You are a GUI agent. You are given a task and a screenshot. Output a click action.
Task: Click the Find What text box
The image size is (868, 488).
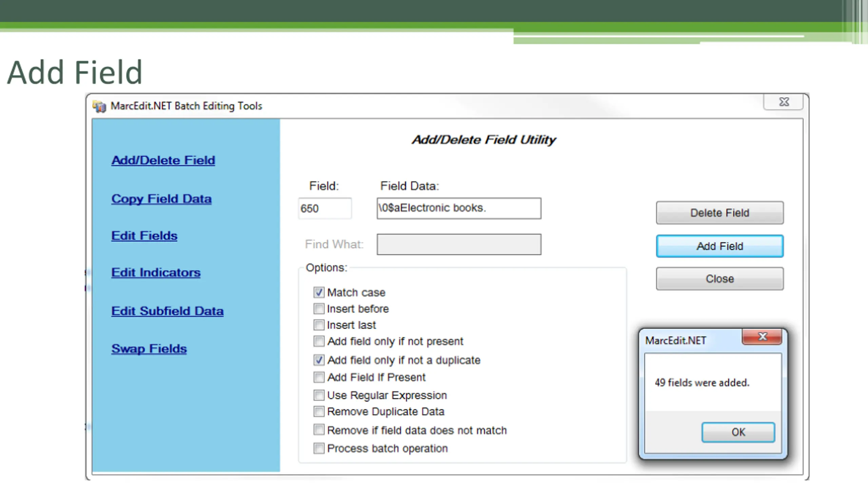[x=459, y=244]
